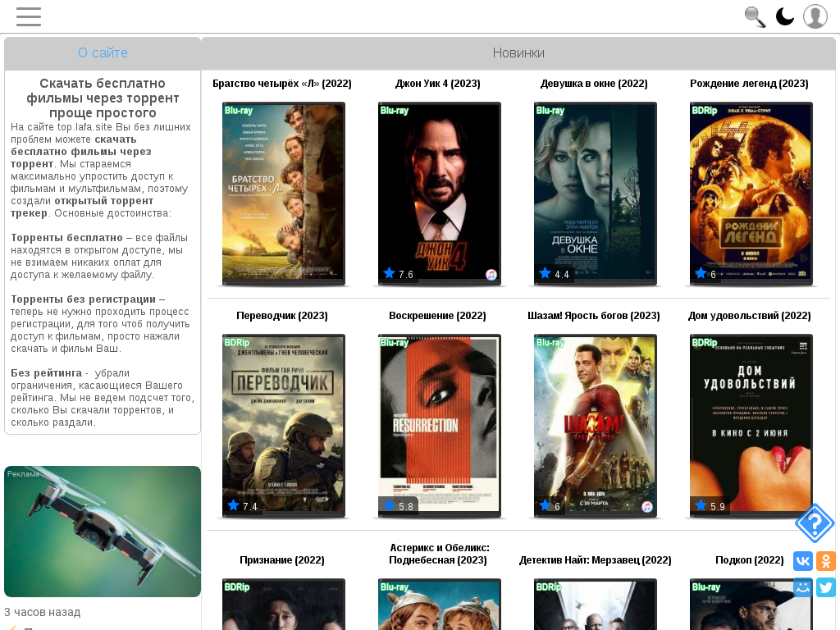The height and width of the screenshot is (630, 840).
Task: Click Детектив Найт: Мерзавец poster thumbnail
Action: [596, 604]
